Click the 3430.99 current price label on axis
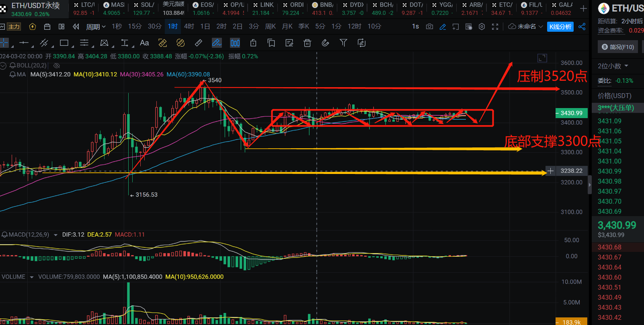The image size is (644, 325). tap(571, 113)
